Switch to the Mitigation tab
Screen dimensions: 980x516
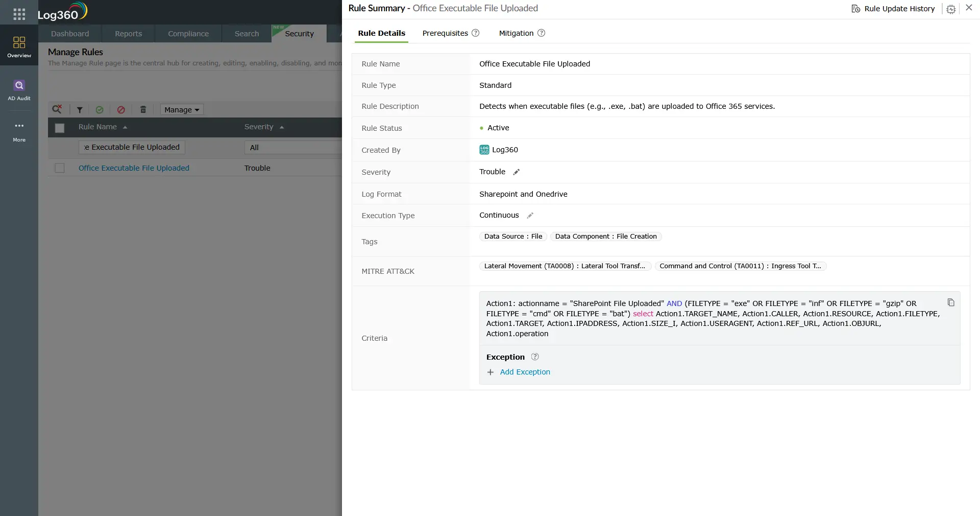(x=516, y=33)
